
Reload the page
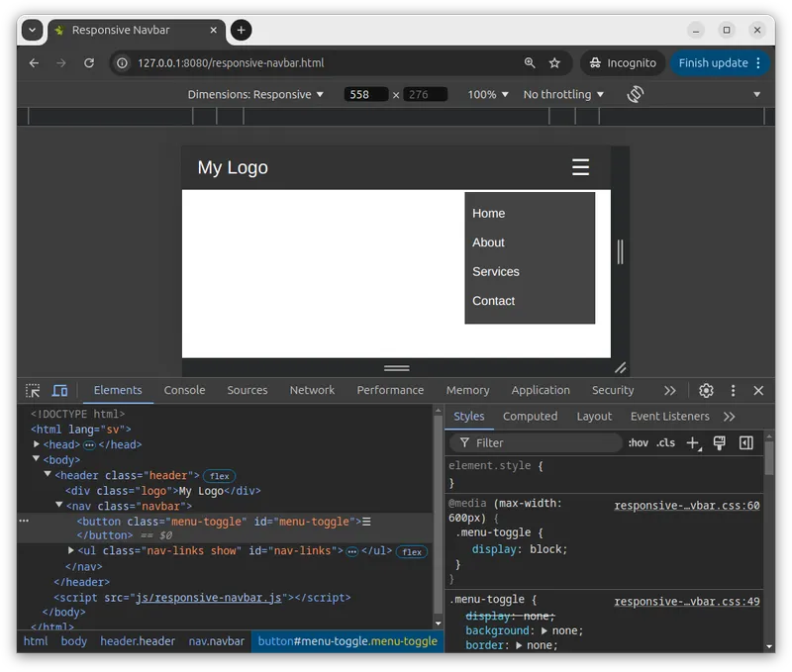pyautogui.click(x=89, y=62)
